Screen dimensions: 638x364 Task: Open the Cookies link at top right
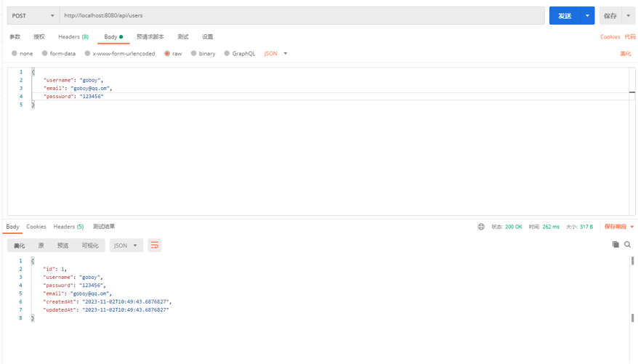610,36
